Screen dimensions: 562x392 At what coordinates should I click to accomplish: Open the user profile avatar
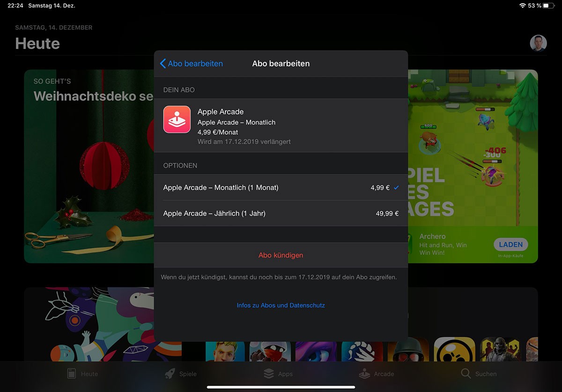click(538, 43)
